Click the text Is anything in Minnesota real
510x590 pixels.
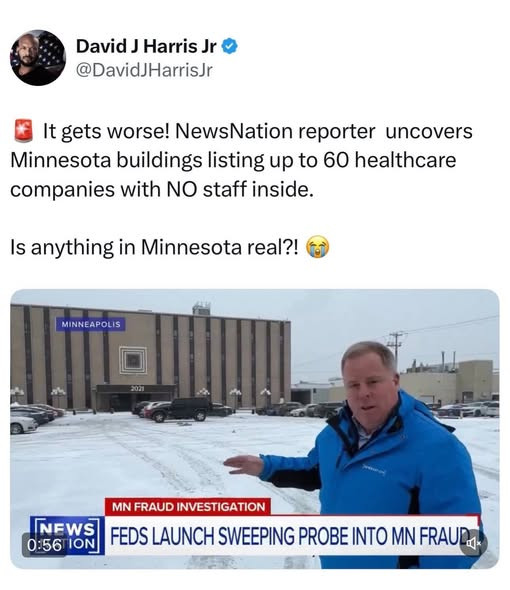click(154, 247)
